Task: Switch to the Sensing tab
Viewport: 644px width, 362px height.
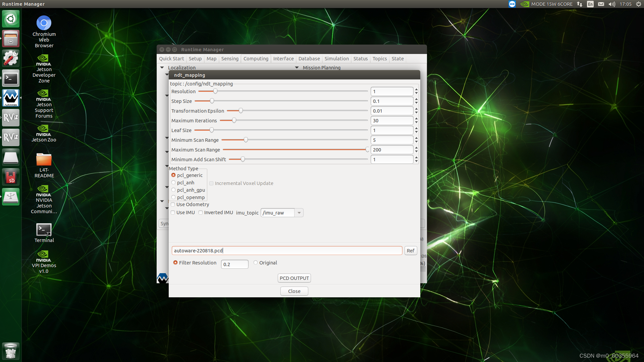Action: pos(230,59)
